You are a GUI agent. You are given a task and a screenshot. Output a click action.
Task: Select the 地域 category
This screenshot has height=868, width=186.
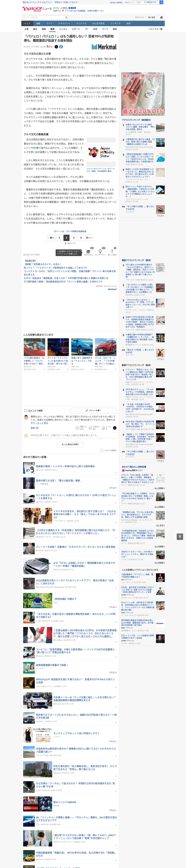click(x=114, y=29)
